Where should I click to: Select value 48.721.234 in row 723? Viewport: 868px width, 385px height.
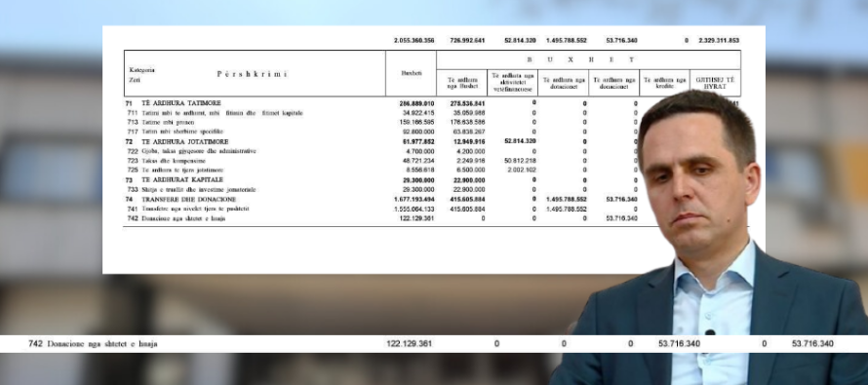(x=418, y=161)
